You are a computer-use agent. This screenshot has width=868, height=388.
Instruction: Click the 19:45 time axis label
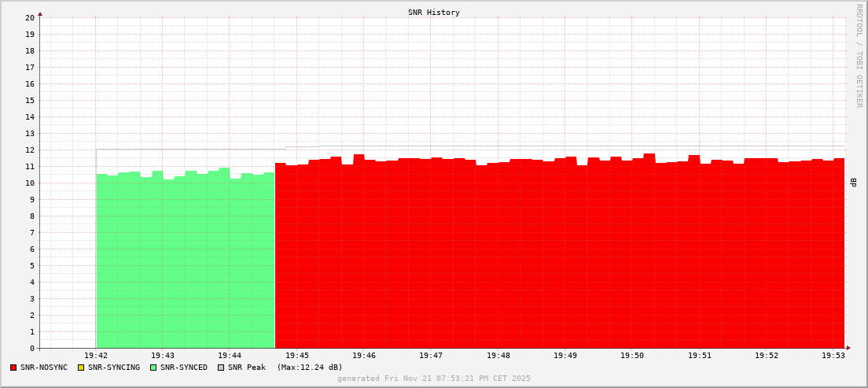(296, 356)
